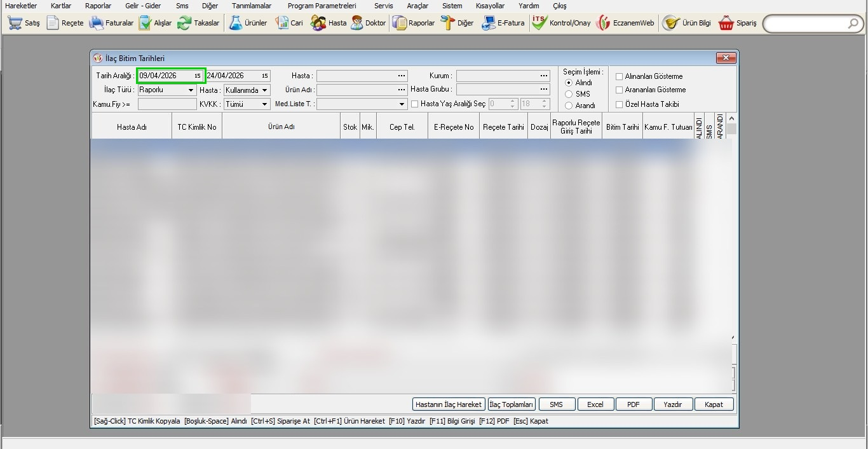
Task: Enable Alınanları Gösterme checkbox
Action: coord(620,76)
